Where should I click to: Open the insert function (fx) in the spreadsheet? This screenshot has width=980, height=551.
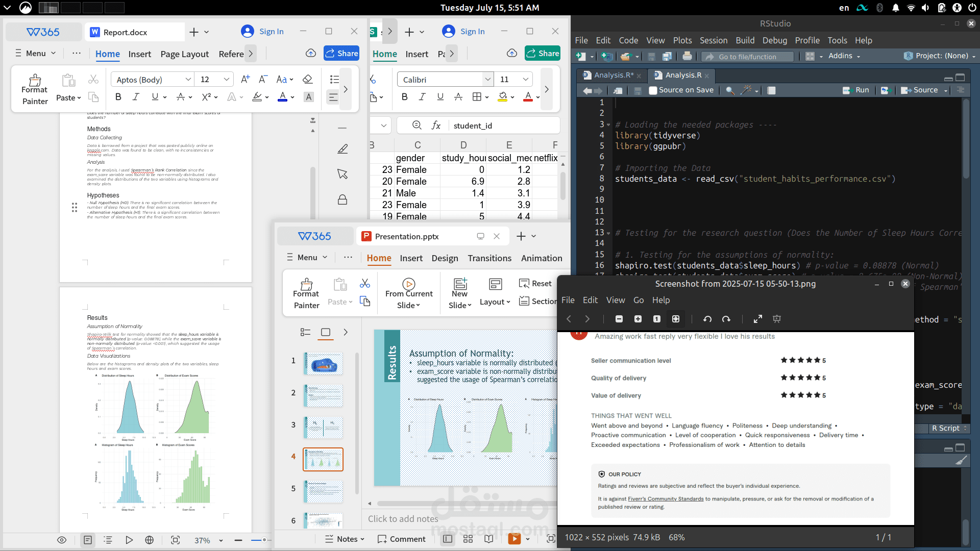click(x=436, y=125)
